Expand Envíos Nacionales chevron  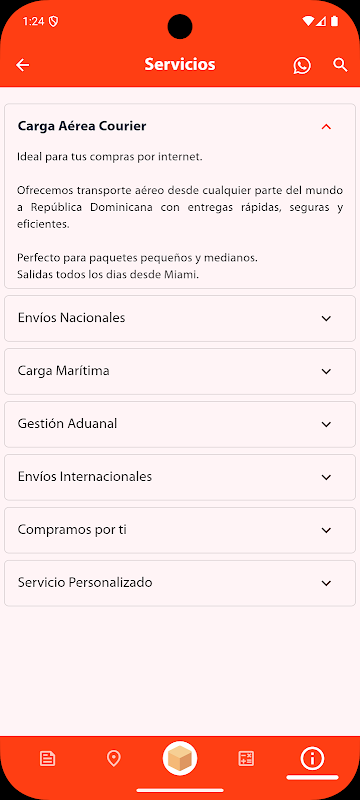[326, 318]
